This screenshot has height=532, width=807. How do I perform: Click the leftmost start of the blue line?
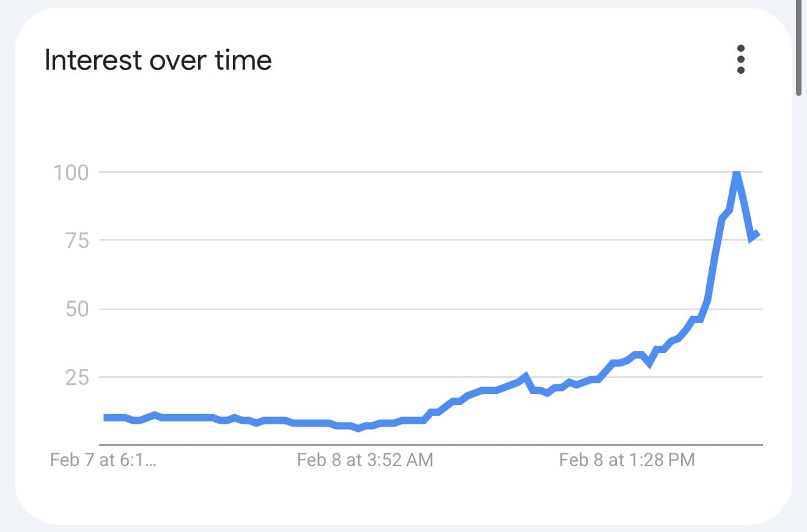pyautogui.click(x=105, y=418)
